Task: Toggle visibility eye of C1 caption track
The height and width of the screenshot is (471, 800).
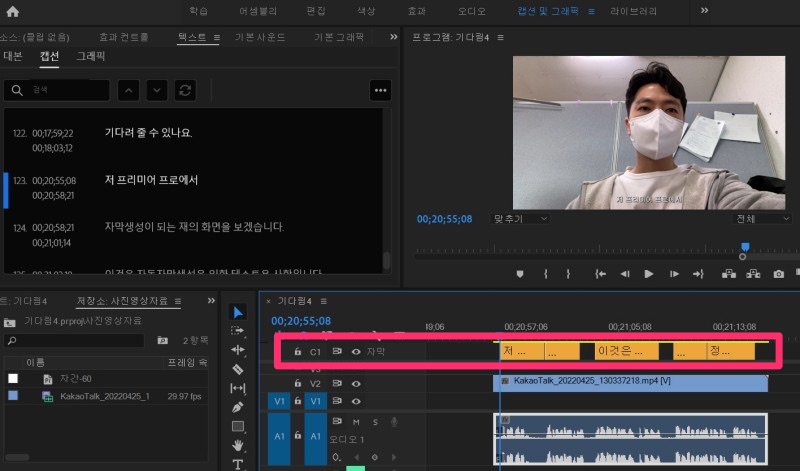Action: (356, 352)
